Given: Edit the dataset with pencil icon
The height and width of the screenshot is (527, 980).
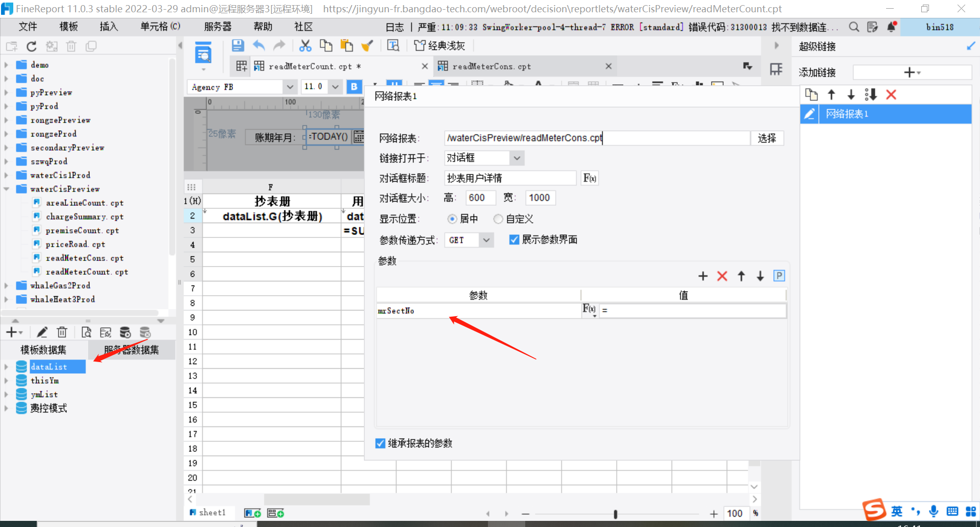Looking at the screenshot, I should click(x=42, y=332).
